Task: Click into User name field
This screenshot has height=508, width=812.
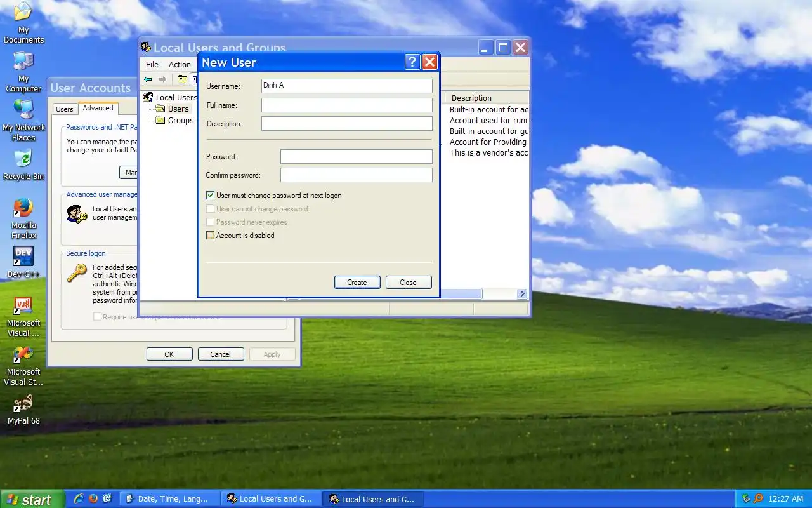Action: click(347, 85)
